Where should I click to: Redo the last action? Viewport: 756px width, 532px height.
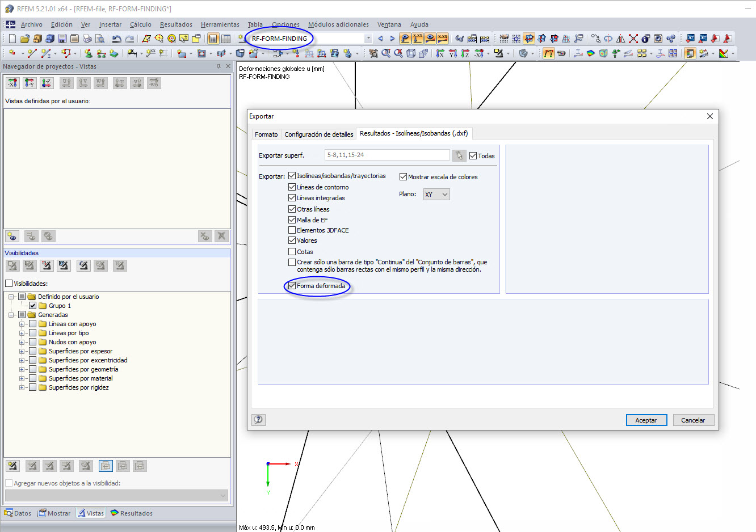[x=129, y=39]
